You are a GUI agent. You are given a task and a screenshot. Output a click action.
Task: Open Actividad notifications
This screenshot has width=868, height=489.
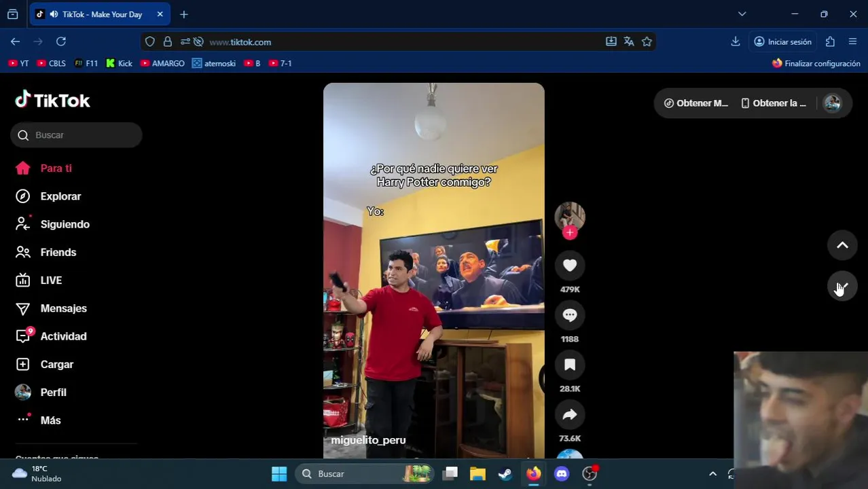[x=63, y=336]
